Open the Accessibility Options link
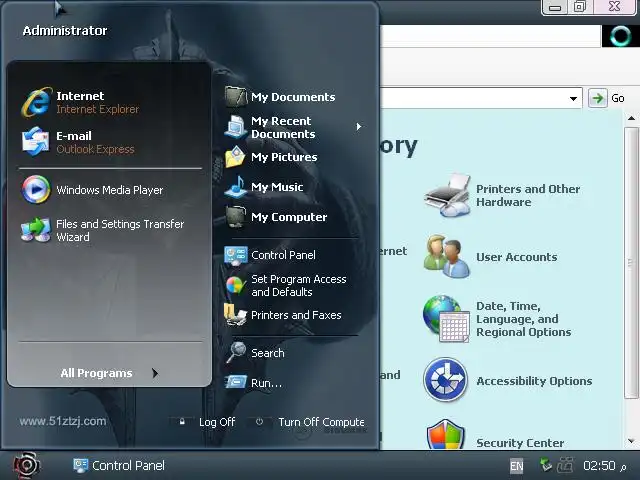The height and width of the screenshot is (480, 640). tap(534, 381)
